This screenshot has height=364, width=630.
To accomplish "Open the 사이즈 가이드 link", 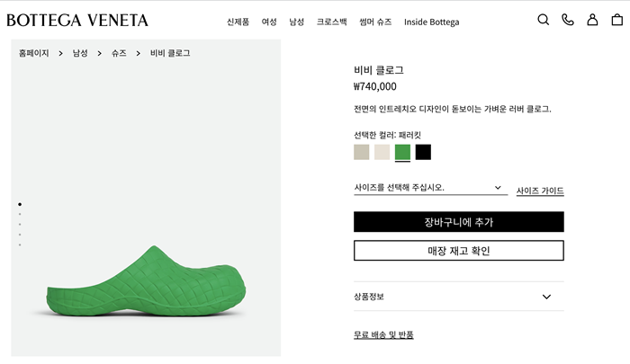I will pos(540,191).
